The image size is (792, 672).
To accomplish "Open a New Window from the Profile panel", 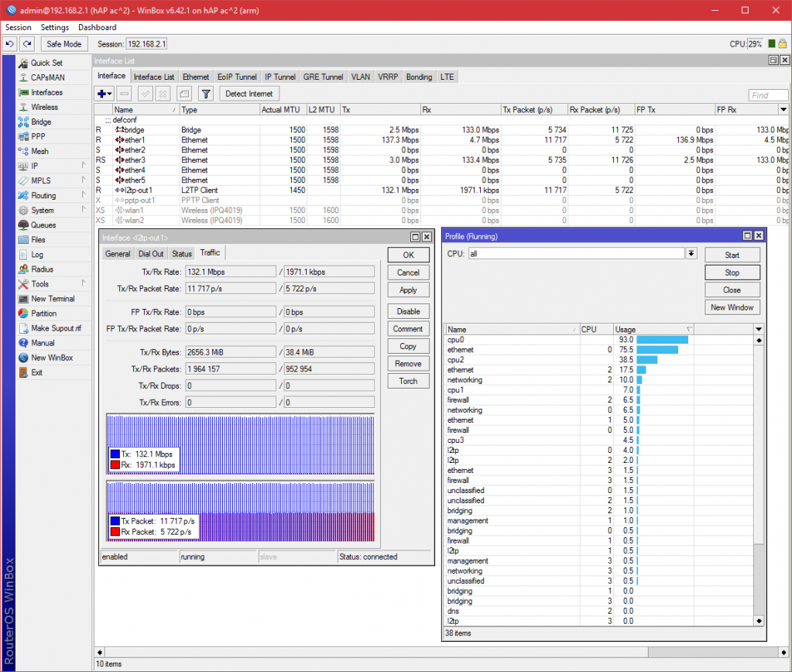I will coord(731,307).
